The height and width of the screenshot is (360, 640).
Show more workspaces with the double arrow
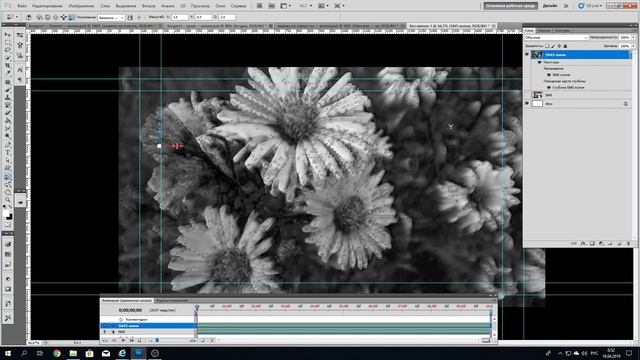(566, 6)
